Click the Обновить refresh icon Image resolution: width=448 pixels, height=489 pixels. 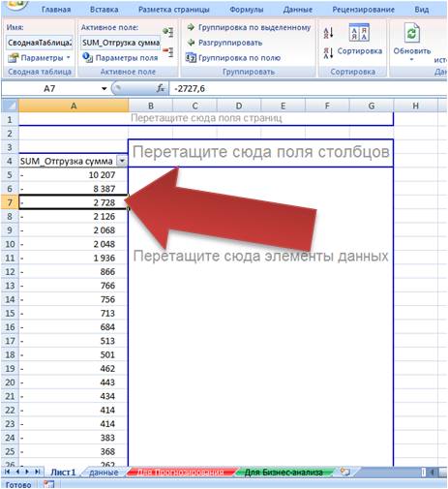point(411,33)
